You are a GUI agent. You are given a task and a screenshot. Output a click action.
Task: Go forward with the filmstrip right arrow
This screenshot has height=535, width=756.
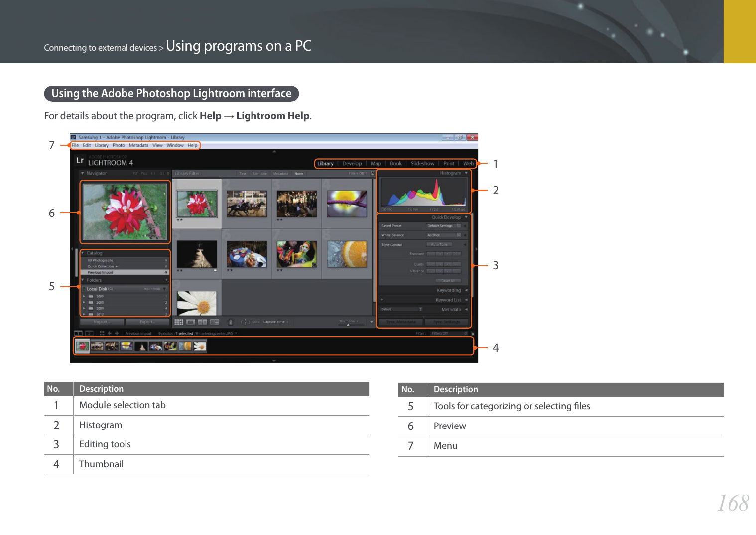(117, 334)
